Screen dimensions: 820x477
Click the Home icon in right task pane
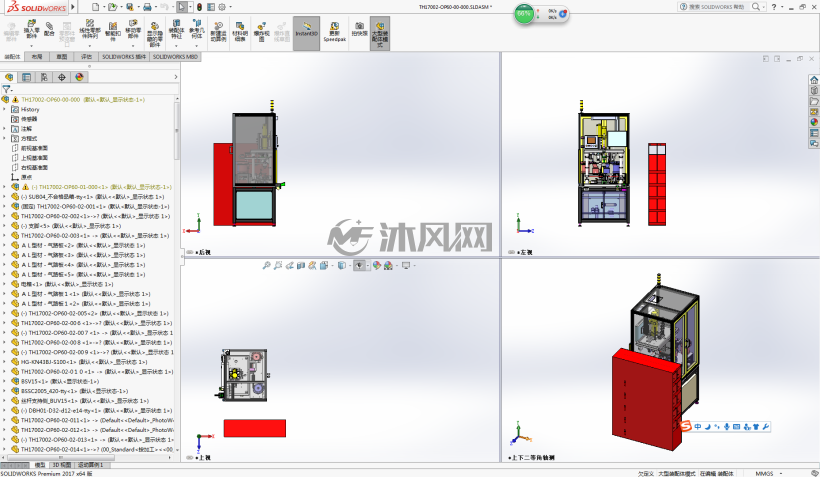point(814,80)
